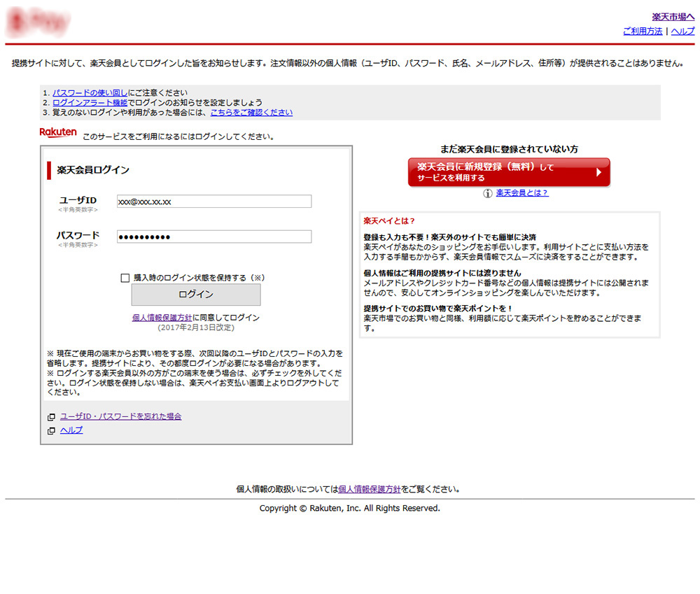Click the small Rakuten logo above login form
This screenshot has height=594, width=700.
click(x=58, y=132)
